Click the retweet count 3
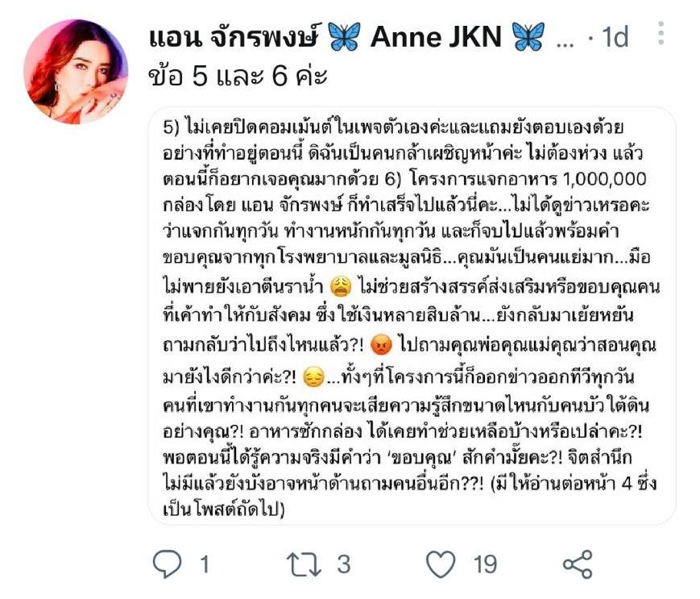The width and height of the screenshot is (700, 599). (343, 564)
